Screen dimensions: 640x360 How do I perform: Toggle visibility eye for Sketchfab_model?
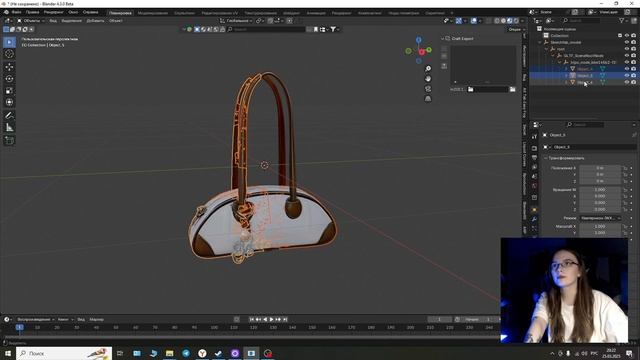pyautogui.click(x=627, y=42)
